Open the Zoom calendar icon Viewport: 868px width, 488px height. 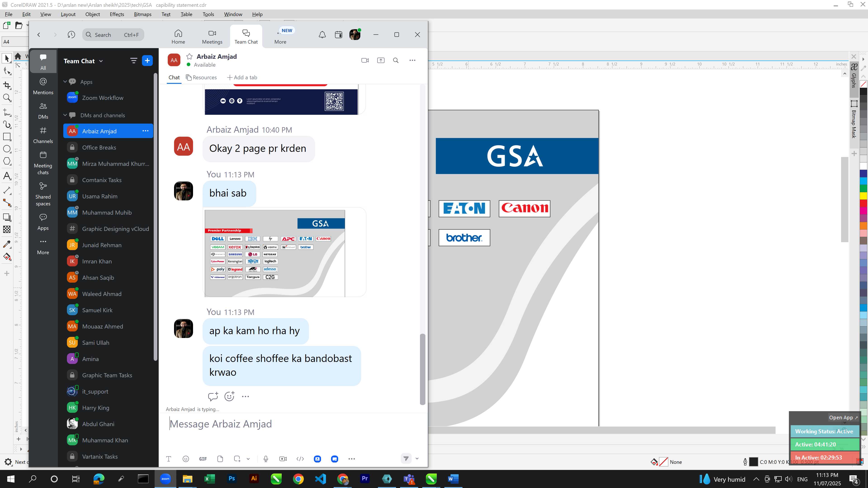click(338, 35)
